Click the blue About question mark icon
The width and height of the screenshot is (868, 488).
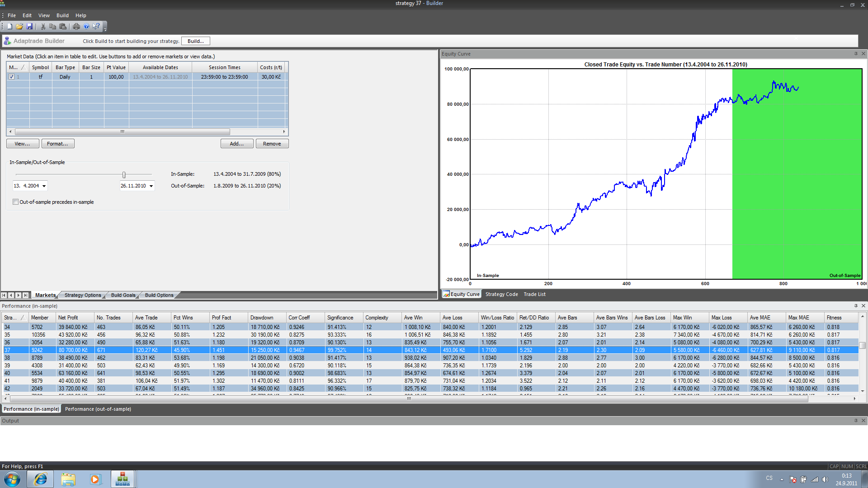coord(86,27)
